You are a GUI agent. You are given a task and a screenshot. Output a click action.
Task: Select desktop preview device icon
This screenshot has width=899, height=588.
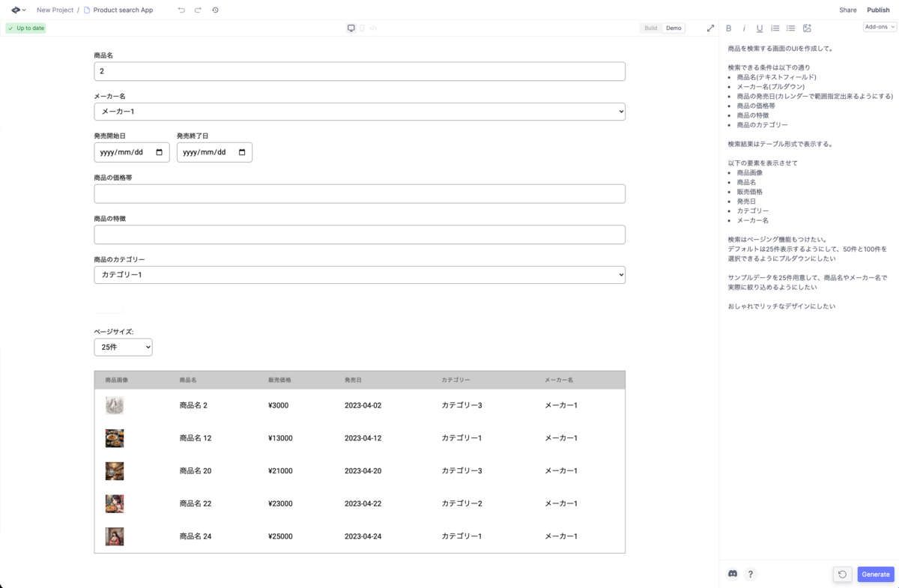(x=351, y=28)
